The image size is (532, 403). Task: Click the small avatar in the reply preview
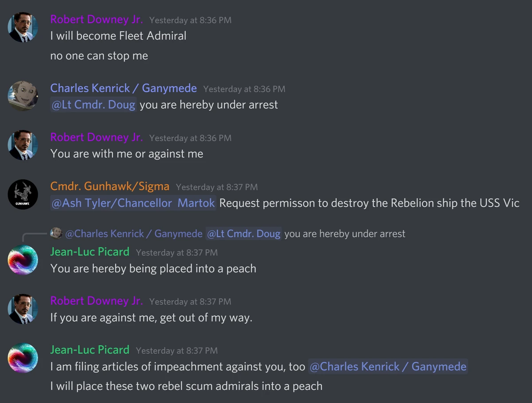point(56,233)
